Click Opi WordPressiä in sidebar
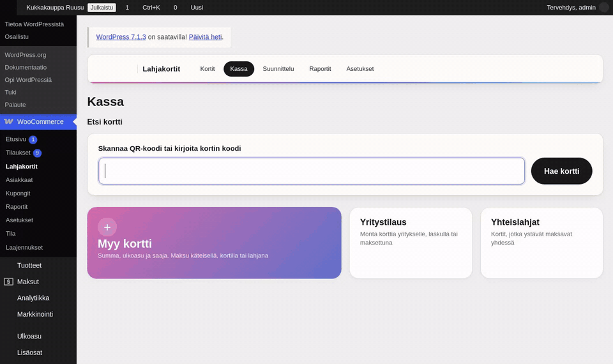The height and width of the screenshot is (364, 613). (28, 80)
